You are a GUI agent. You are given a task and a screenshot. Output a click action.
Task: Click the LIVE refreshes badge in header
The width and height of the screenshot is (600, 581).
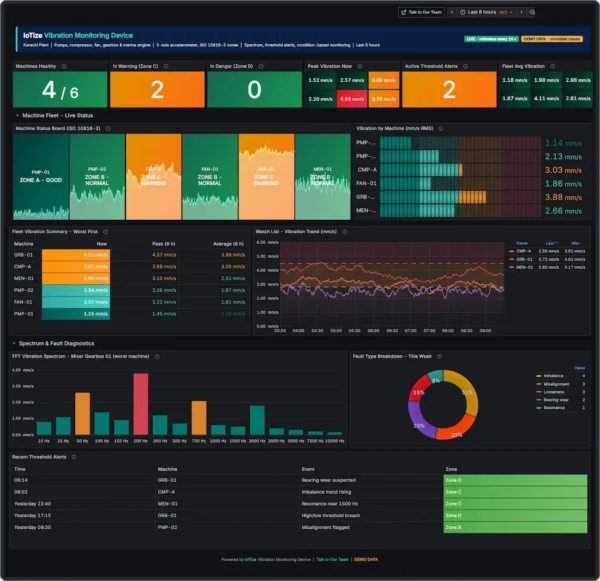coord(491,39)
